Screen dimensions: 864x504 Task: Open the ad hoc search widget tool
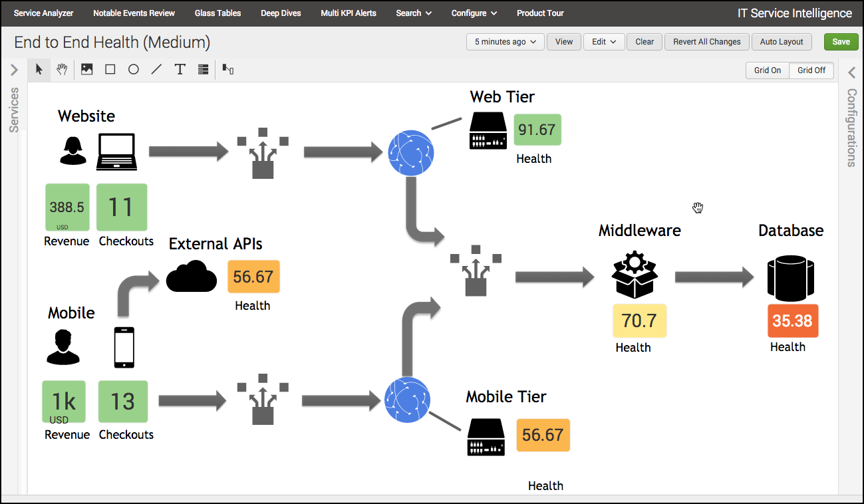[x=202, y=69]
